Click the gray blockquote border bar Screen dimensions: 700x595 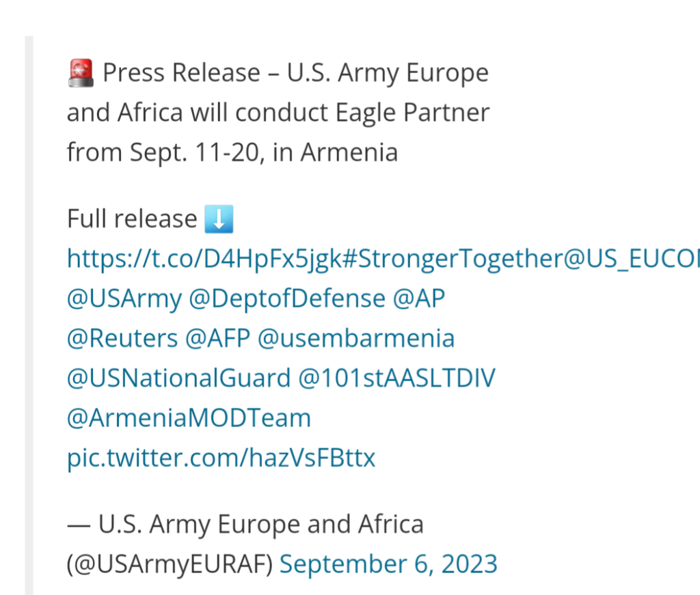pyautogui.click(x=29, y=316)
